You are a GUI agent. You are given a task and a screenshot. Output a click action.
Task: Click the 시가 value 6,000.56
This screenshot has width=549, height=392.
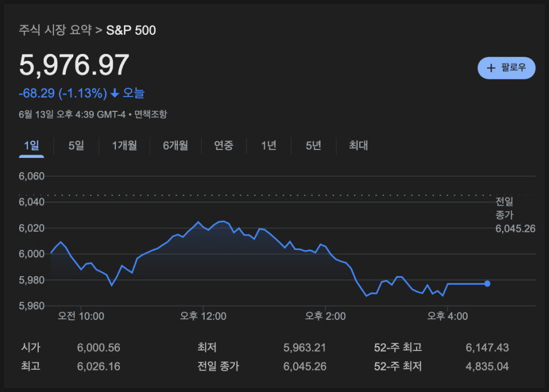pyautogui.click(x=98, y=348)
